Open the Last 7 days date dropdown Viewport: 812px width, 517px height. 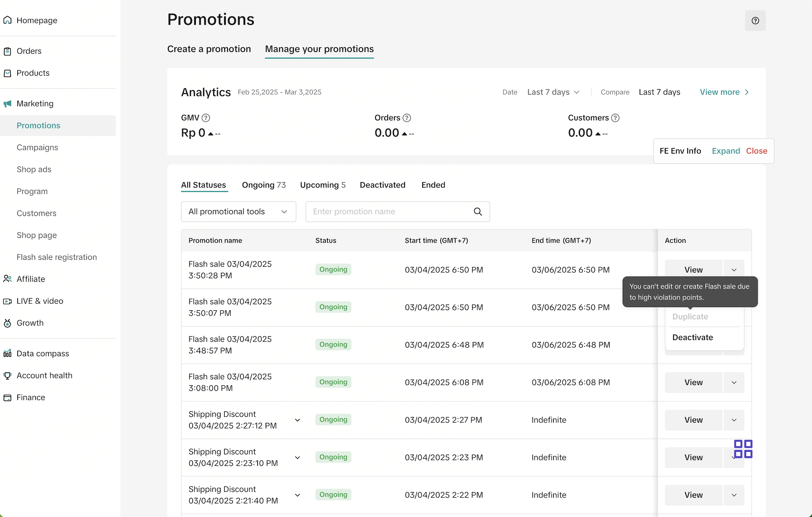[553, 92]
